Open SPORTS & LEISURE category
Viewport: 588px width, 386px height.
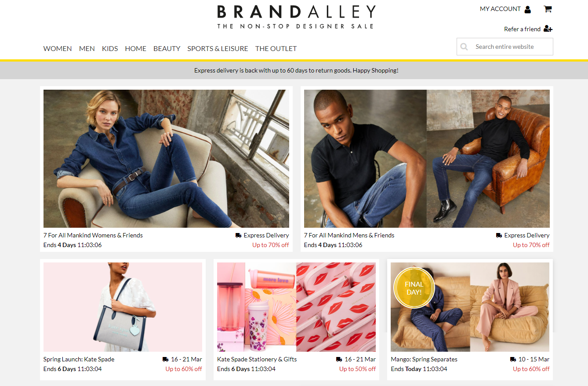pyautogui.click(x=218, y=48)
